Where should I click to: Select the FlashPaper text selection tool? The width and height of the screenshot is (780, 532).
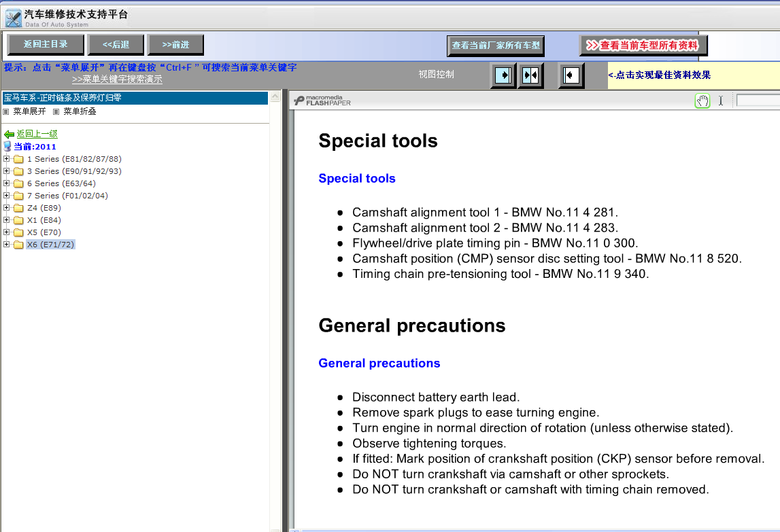tap(720, 101)
